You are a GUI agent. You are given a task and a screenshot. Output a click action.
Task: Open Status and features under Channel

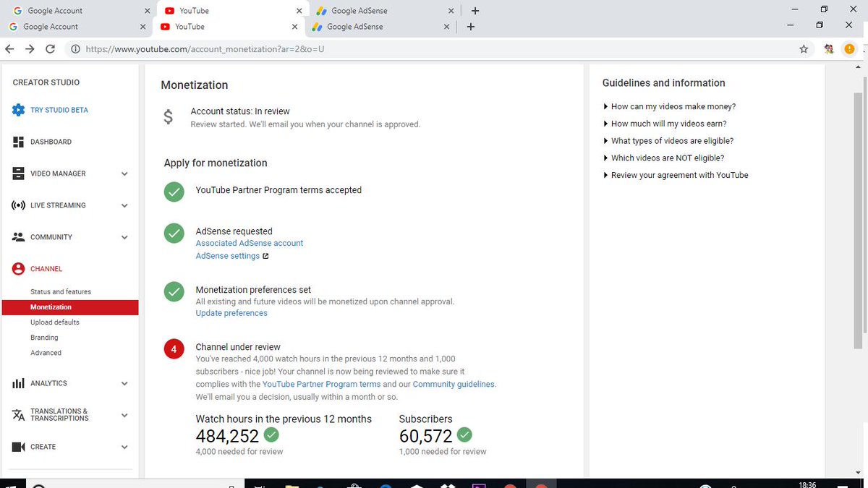61,292
